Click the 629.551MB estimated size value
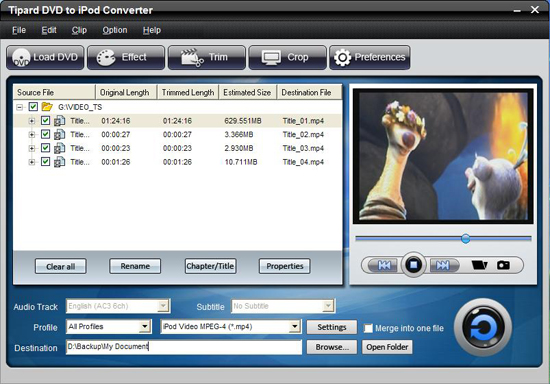The image size is (550, 384). [x=243, y=121]
